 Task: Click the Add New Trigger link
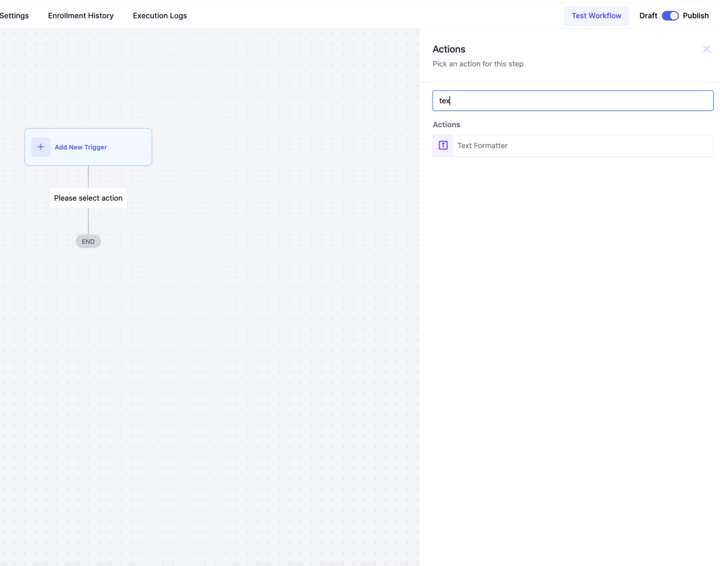click(x=81, y=147)
